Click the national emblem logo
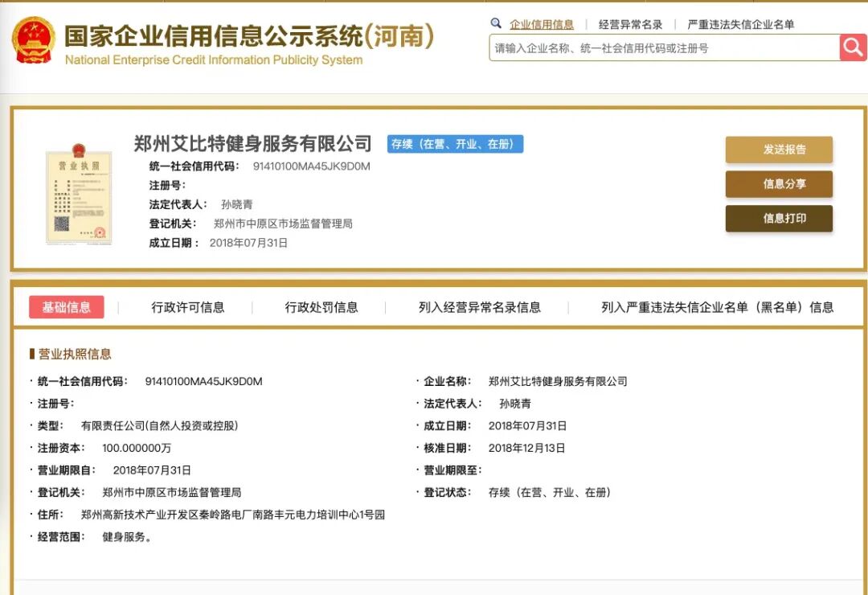This screenshot has width=868, height=595. pyautogui.click(x=34, y=40)
